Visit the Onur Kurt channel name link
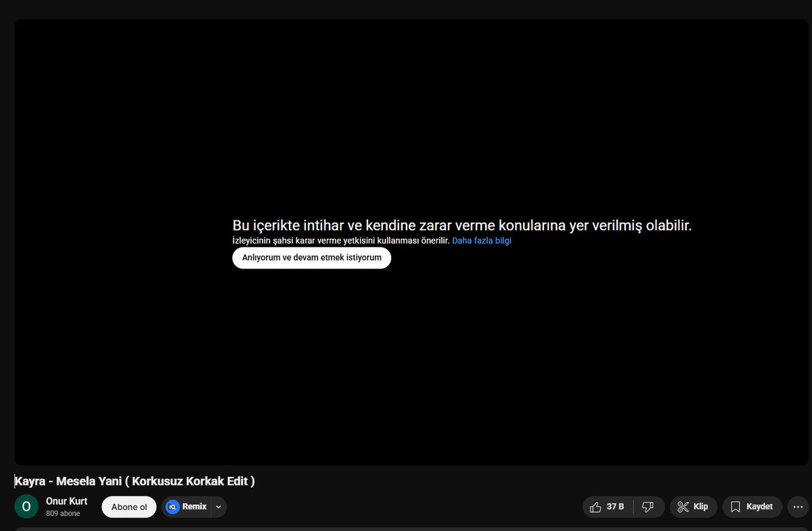The height and width of the screenshot is (531, 812). point(66,501)
